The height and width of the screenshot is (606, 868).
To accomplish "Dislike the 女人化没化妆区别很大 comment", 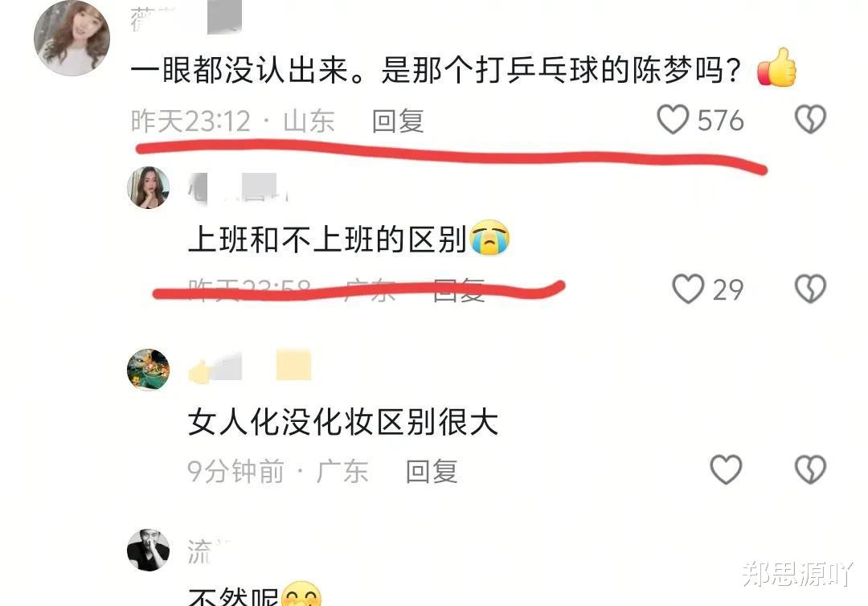I will [810, 470].
